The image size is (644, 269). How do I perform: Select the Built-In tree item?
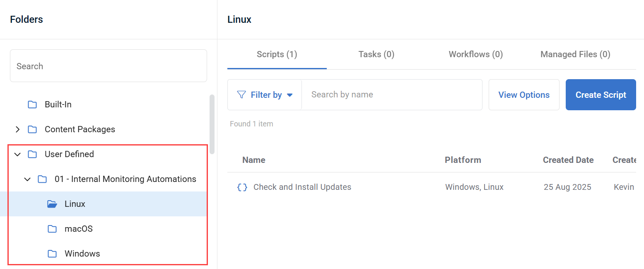(x=58, y=104)
